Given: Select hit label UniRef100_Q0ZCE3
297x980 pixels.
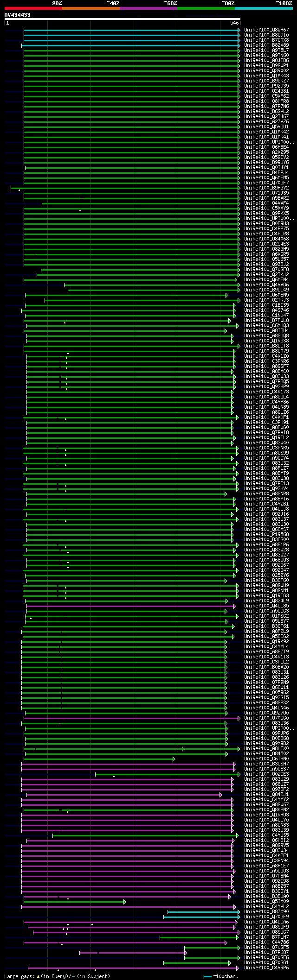Looking at the screenshot, I should click(x=266, y=774).
